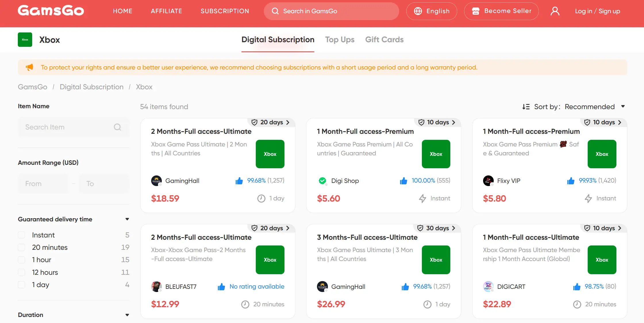
Task: Open Xbox thumbnail on $5.80 Premium card
Action: (602, 154)
